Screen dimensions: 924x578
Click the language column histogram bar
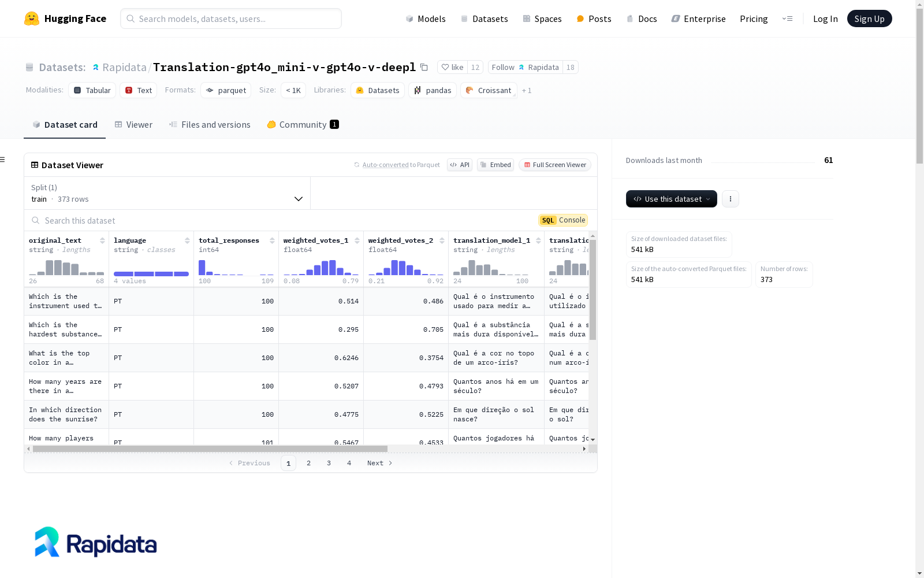pyautogui.click(x=151, y=274)
